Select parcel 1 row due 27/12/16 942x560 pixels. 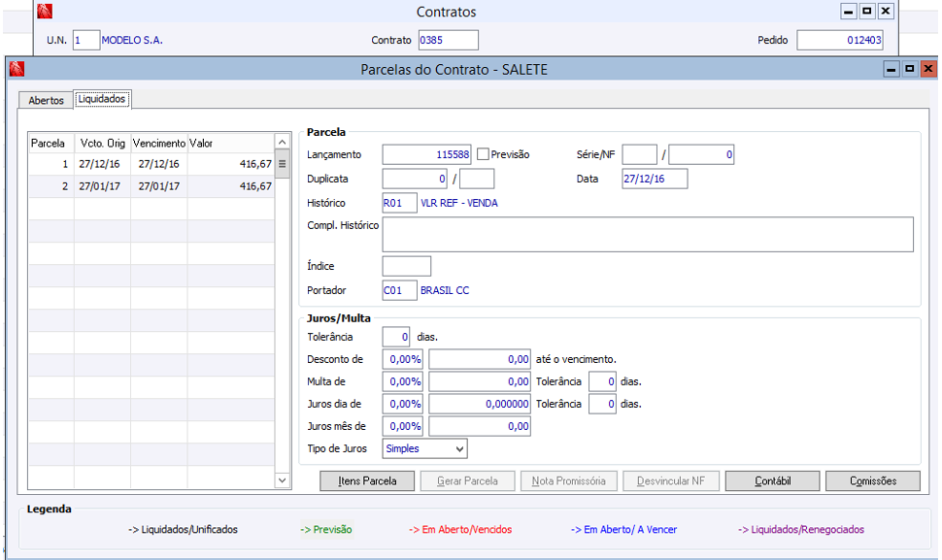pos(151,164)
